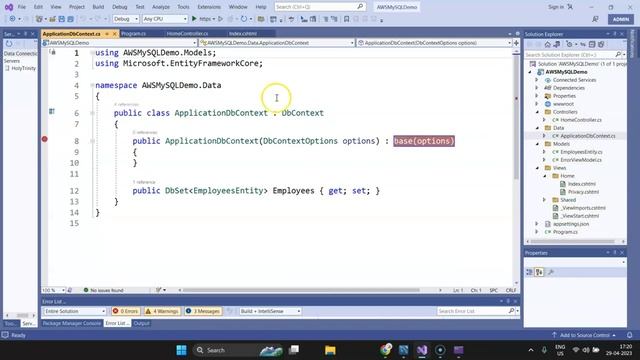Viewport: 640px width, 360px height.
Task: Open the Package Manager Console tab
Action: (72, 323)
